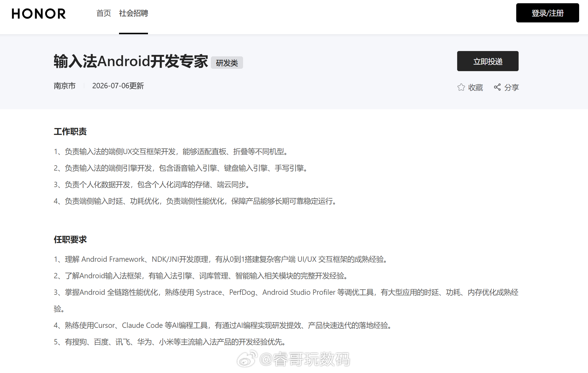The image size is (588, 373).
Task: Select the 社会招聘 tab
Action: 133,13
